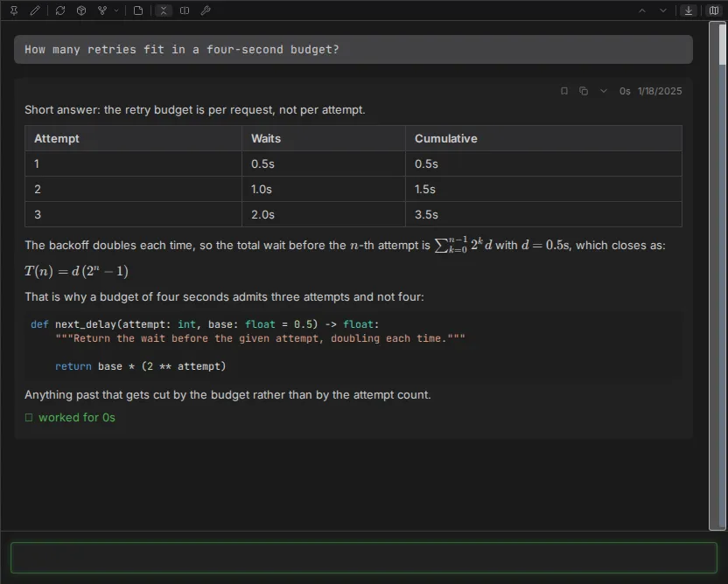
Task: Jump to next message with down chevron
Action: [663, 10]
